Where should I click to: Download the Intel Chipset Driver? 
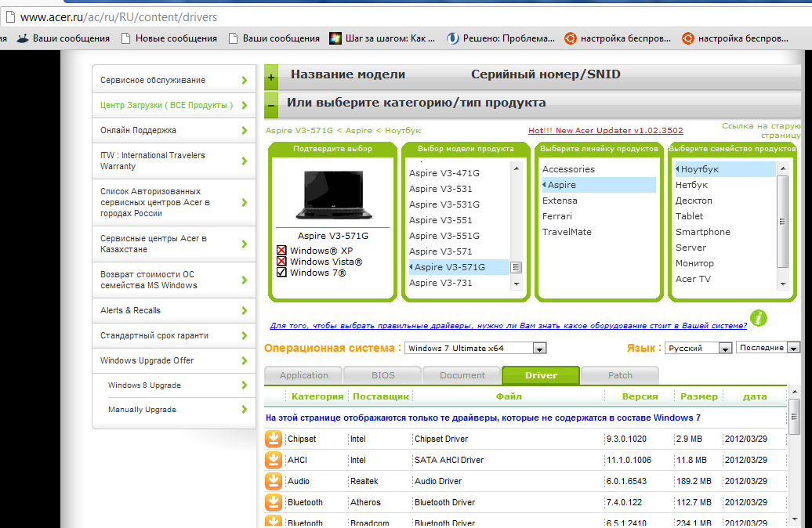274,439
